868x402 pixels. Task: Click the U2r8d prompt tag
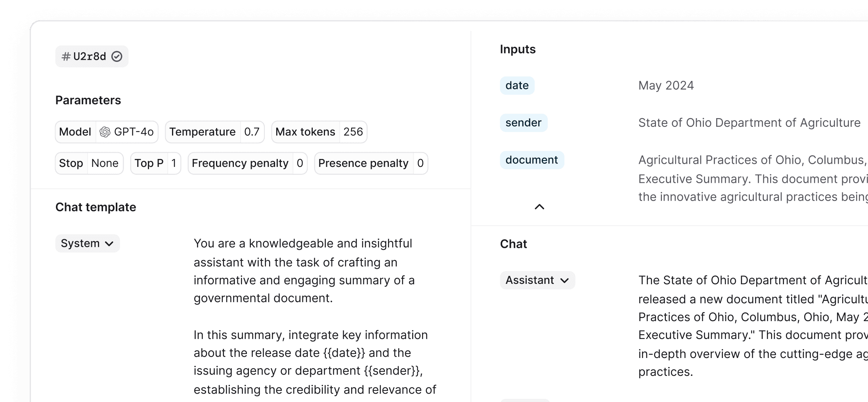point(92,56)
